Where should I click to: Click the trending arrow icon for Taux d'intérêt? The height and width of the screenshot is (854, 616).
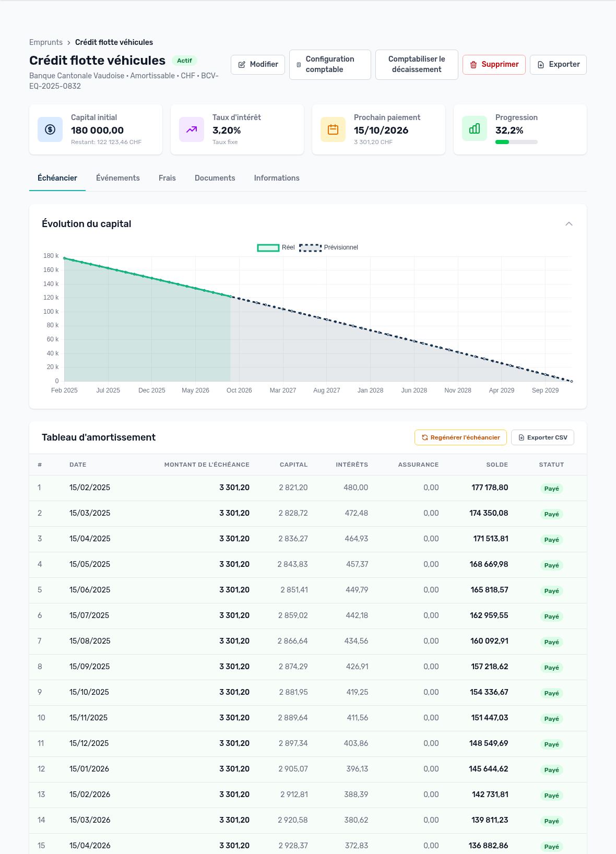point(192,129)
